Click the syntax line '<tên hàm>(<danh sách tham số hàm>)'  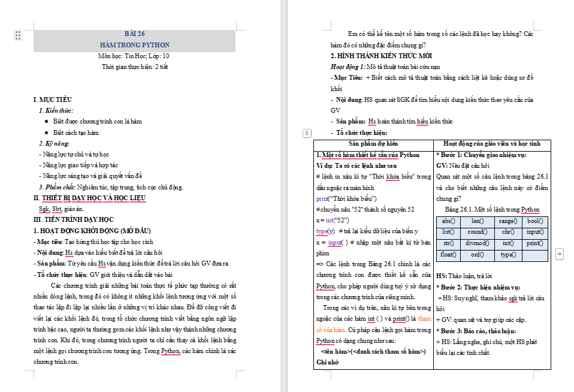373,351
